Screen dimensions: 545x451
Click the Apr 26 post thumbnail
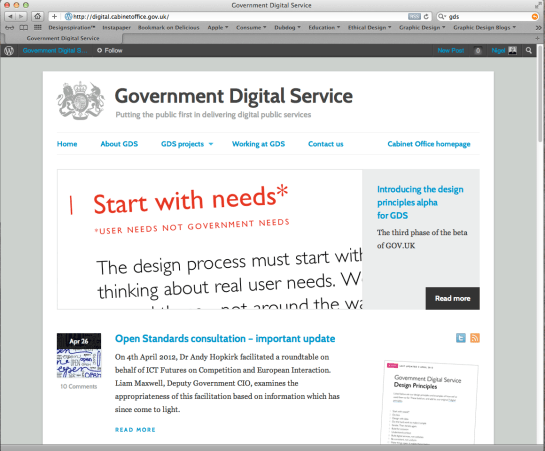point(79,355)
